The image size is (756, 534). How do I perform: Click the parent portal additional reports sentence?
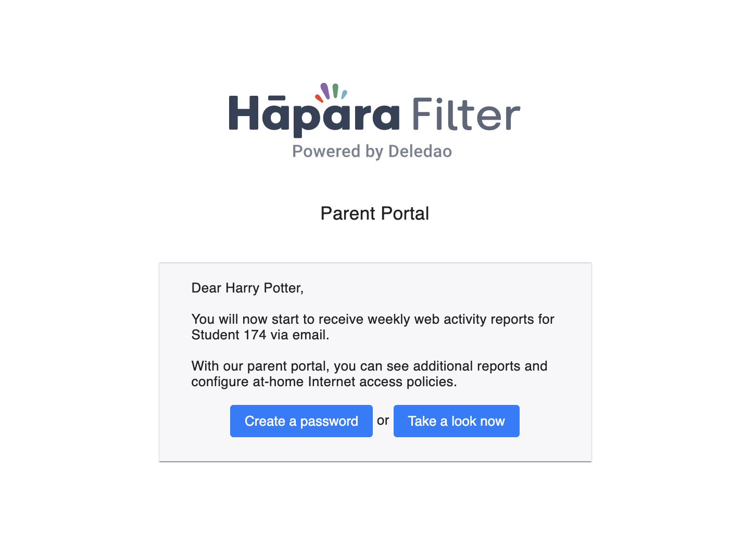pos(369,374)
